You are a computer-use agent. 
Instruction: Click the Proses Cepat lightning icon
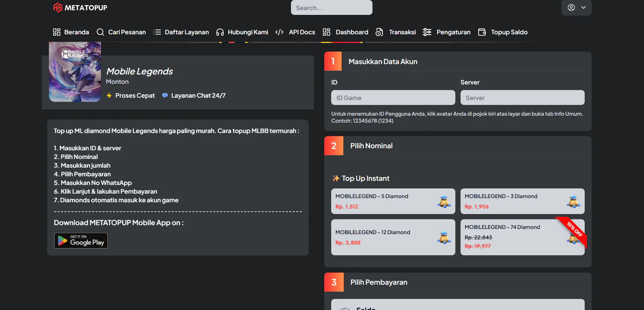(x=109, y=96)
